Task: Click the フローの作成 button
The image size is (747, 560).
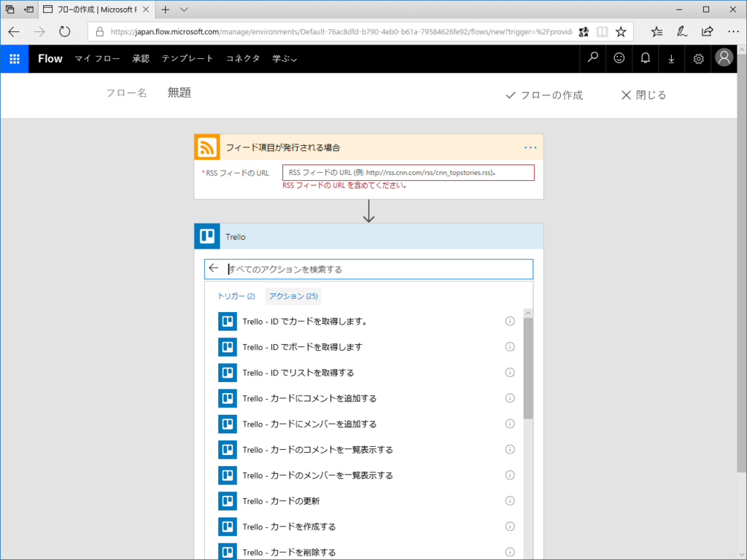Action: pyautogui.click(x=544, y=96)
